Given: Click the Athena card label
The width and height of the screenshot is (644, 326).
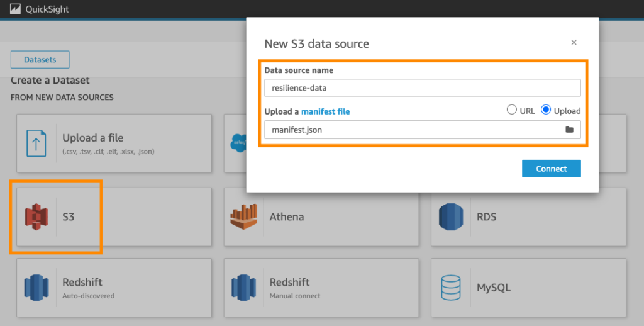Looking at the screenshot, I should (287, 216).
